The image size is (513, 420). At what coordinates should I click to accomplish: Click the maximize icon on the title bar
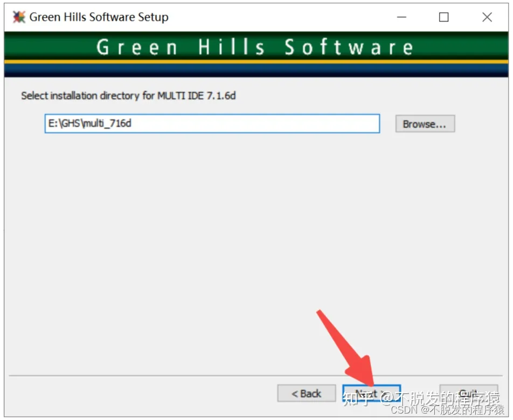point(443,17)
